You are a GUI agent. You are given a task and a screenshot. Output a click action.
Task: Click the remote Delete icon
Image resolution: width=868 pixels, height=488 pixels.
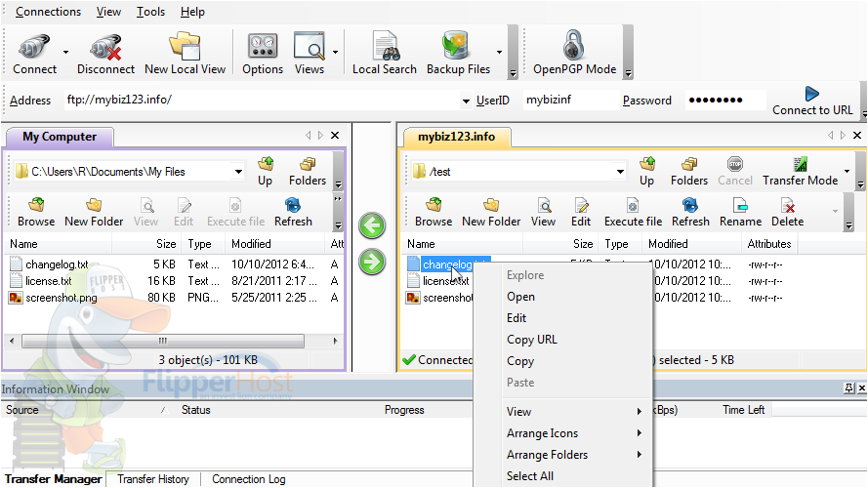point(787,205)
